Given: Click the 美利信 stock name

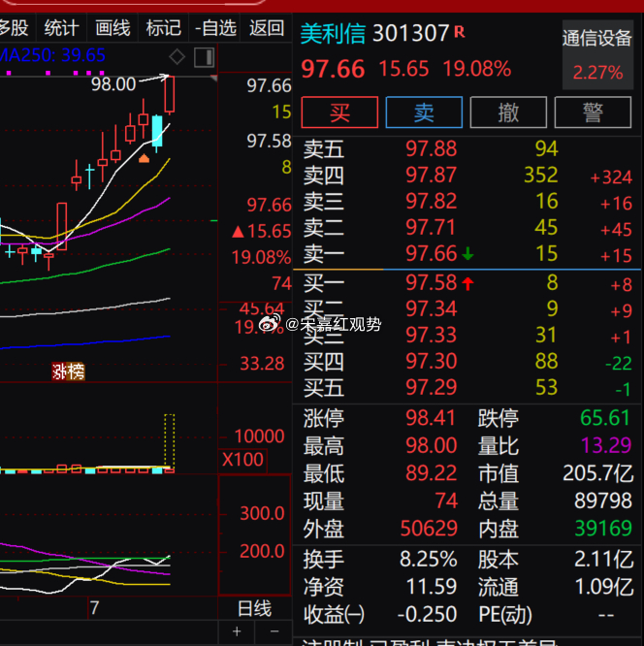Looking at the screenshot, I should [x=333, y=34].
